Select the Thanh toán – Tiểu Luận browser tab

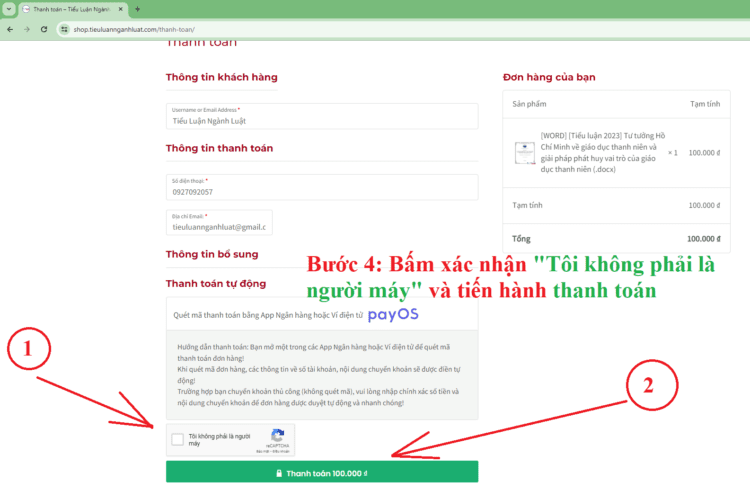click(70, 8)
